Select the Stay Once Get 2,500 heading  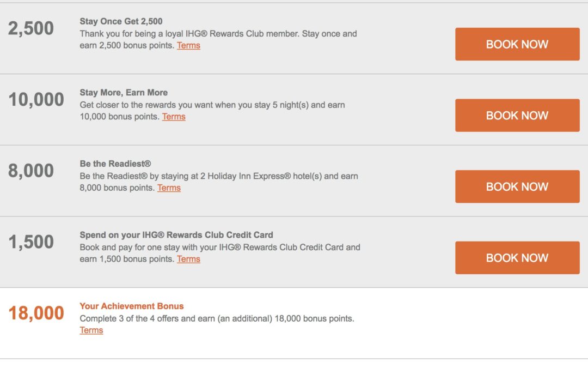(x=121, y=22)
